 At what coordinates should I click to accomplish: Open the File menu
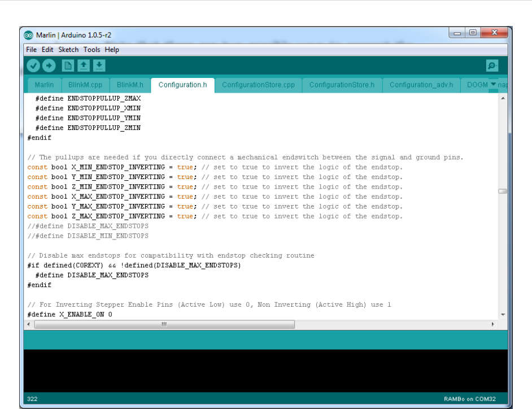point(31,50)
